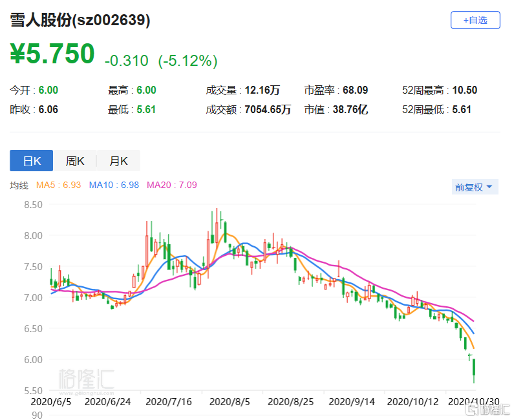Click the 2020/6/5 date axis label
The height and width of the screenshot is (420, 514).
click(51, 402)
